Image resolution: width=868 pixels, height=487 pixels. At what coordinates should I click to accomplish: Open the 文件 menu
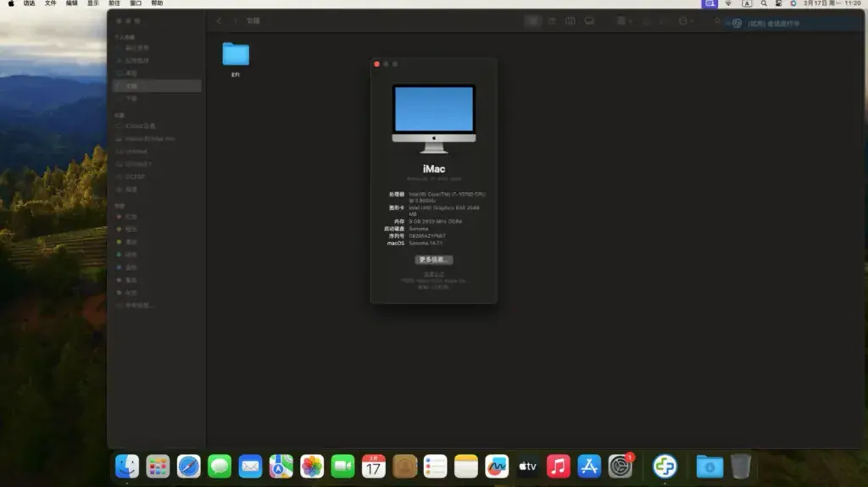coord(50,3)
